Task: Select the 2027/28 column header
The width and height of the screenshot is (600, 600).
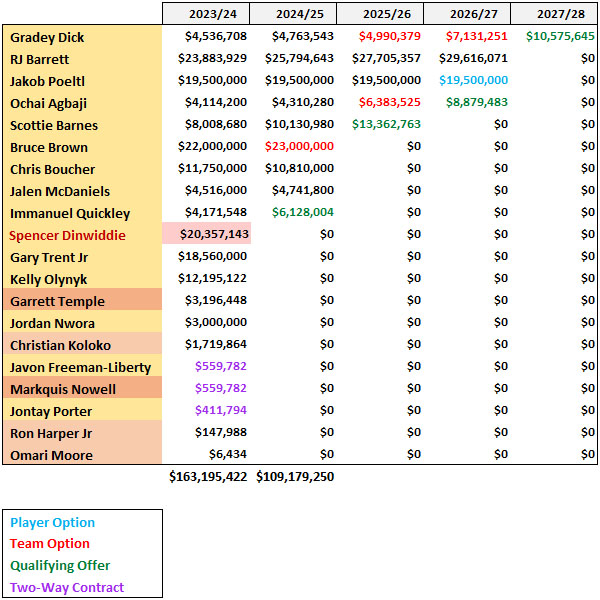Action: [554, 13]
